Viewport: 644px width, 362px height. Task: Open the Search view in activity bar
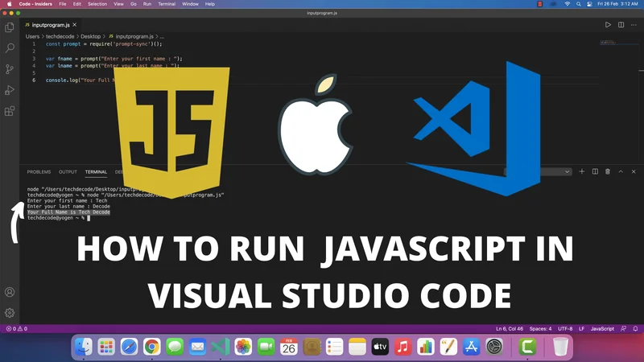[x=10, y=48]
